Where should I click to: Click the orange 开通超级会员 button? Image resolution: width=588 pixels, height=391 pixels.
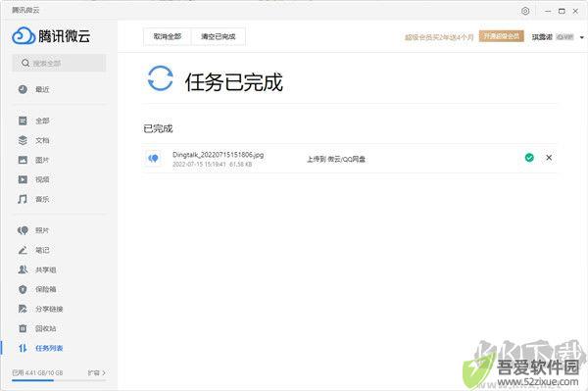tap(502, 36)
